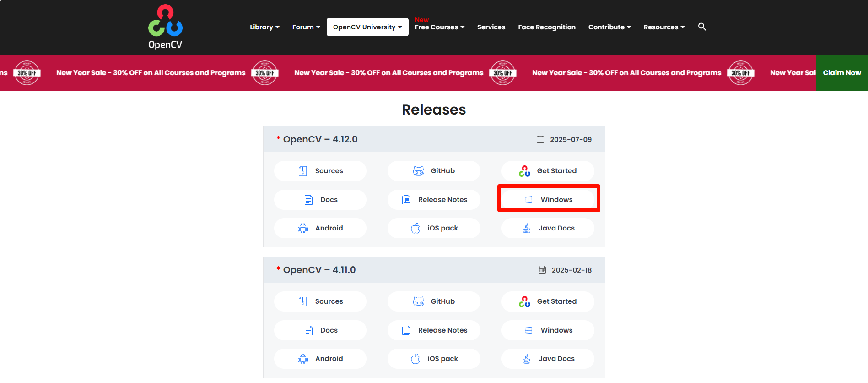The width and height of the screenshot is (868, 383).
Task: Open the Docs text link under OpenCV 4.12.0
Action: [329, 200]
